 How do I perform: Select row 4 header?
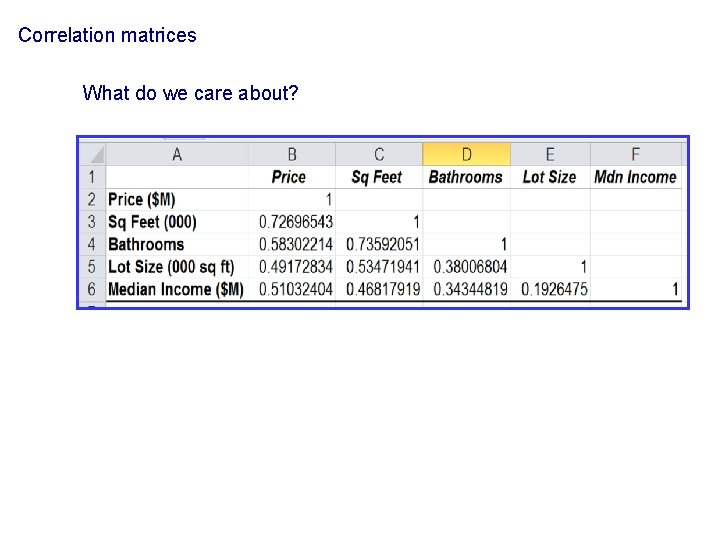tap(92, 244)
